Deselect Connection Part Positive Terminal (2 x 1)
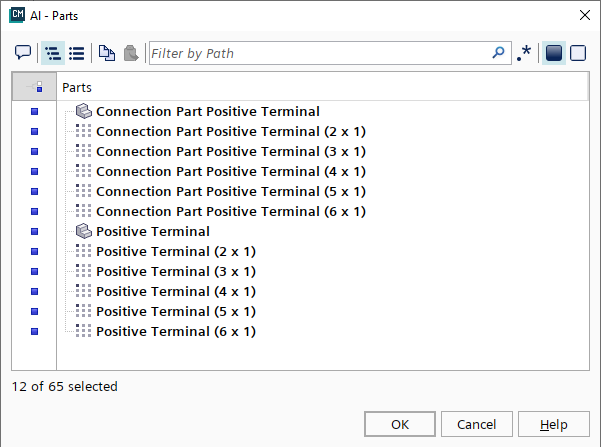 [x=34, y=132]
